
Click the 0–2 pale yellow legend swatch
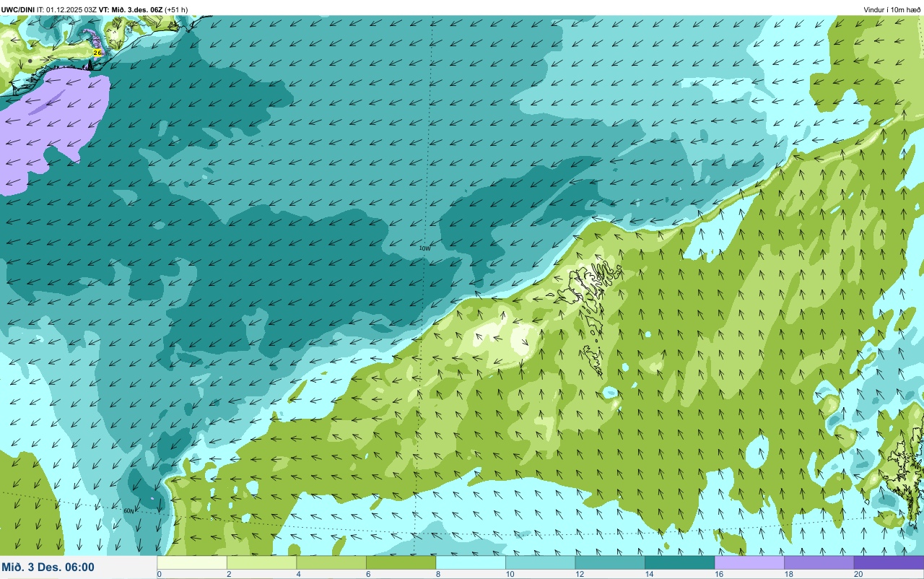point(192,562)
